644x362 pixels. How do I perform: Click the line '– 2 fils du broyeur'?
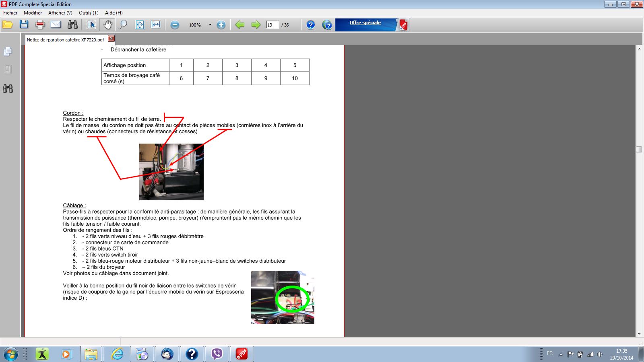pyautogui.click(x=103, y=267)
